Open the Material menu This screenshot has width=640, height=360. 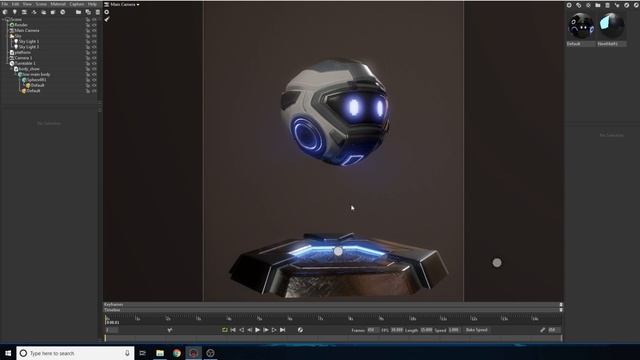(x=58, y=4)
